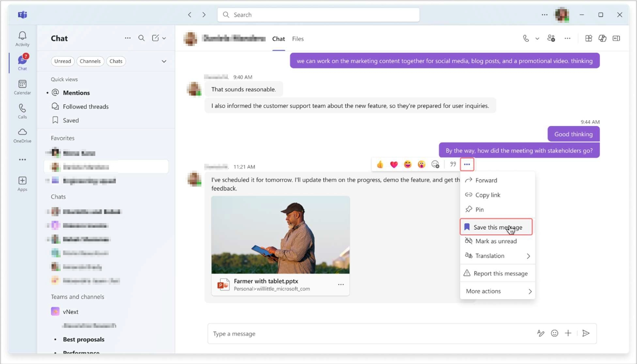637x364 pixels.
Task: Open the Saved quick view
Action: [x=70, y=120]
